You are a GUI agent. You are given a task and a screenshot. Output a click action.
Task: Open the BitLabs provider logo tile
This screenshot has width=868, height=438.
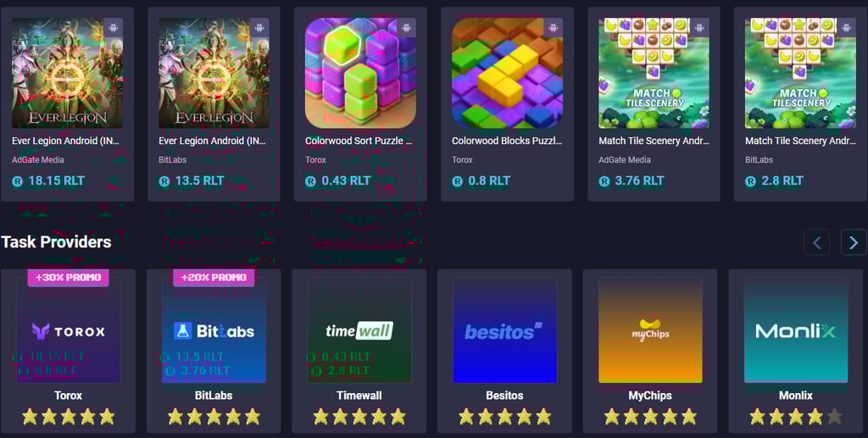(x=214, y=330)
